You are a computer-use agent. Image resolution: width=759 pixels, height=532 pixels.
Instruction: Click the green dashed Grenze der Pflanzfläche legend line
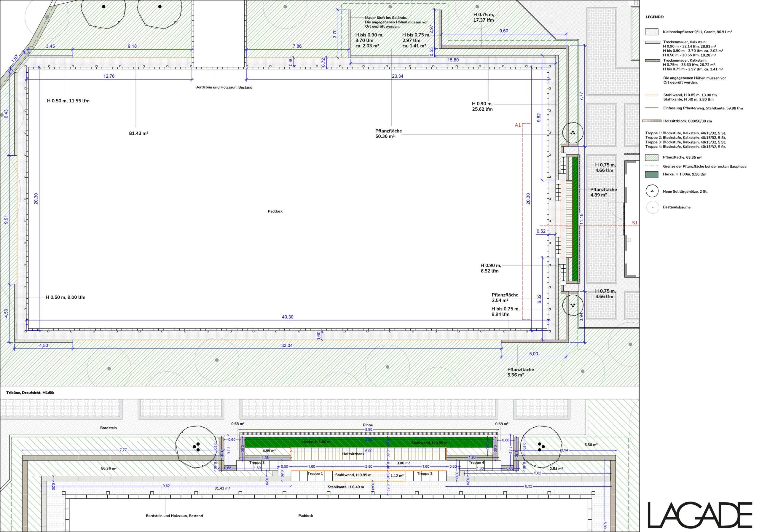(x=652, y=166)
